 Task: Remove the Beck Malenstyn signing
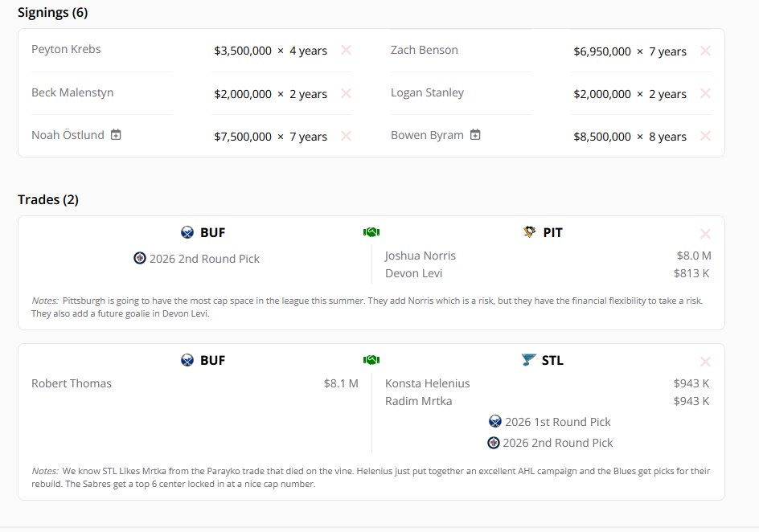coord(346,93)
